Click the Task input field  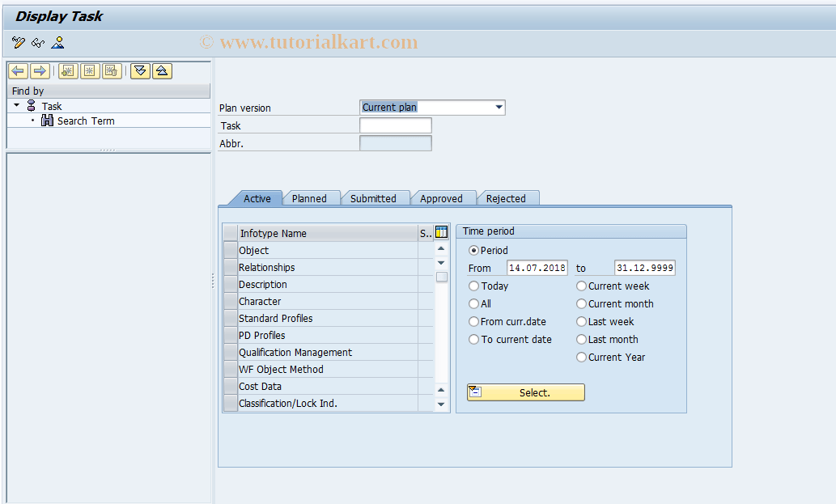(x=395, y=125)
